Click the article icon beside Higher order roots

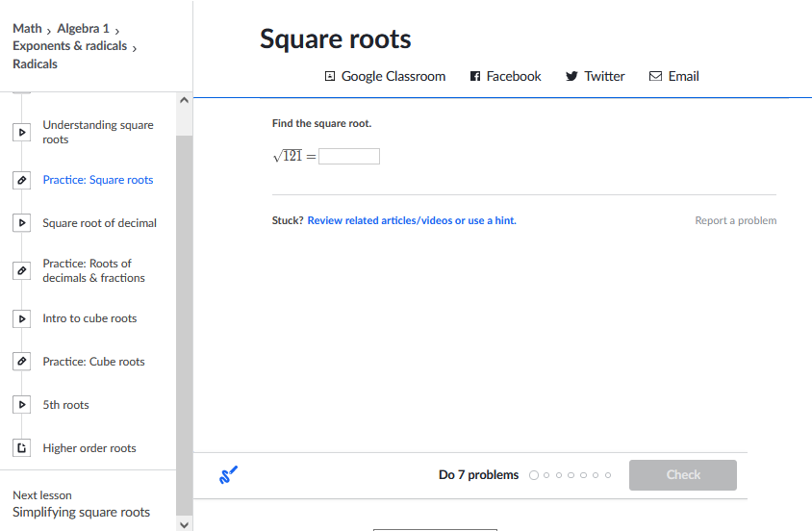[x=22, y=447]
